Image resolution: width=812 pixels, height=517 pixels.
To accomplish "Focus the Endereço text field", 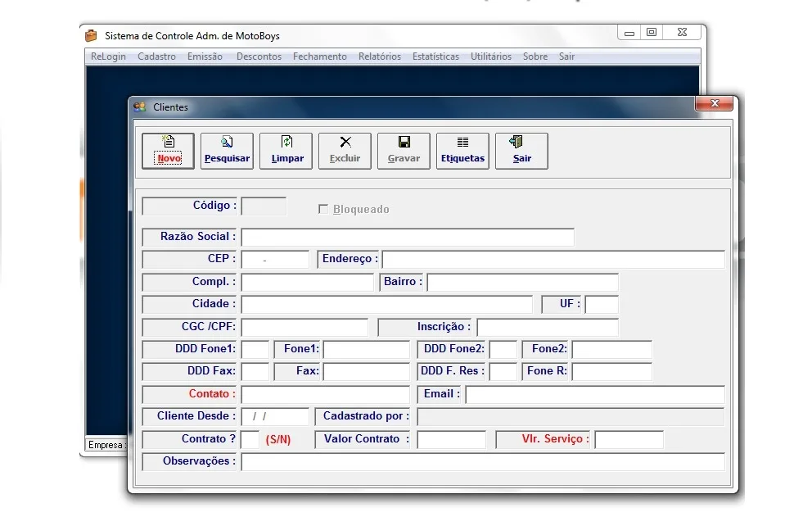I will (x=553, y=259).
